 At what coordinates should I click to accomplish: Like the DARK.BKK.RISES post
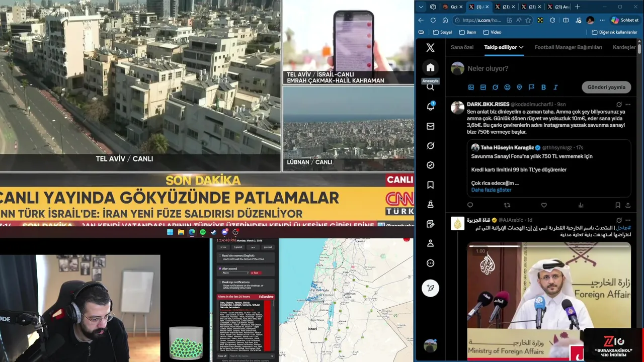pyautogui.click(x=544, y=205)
